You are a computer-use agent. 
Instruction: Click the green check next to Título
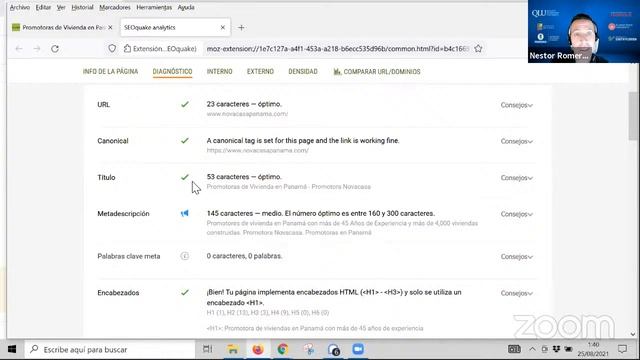pyautogui.click(x=184, y=177)
